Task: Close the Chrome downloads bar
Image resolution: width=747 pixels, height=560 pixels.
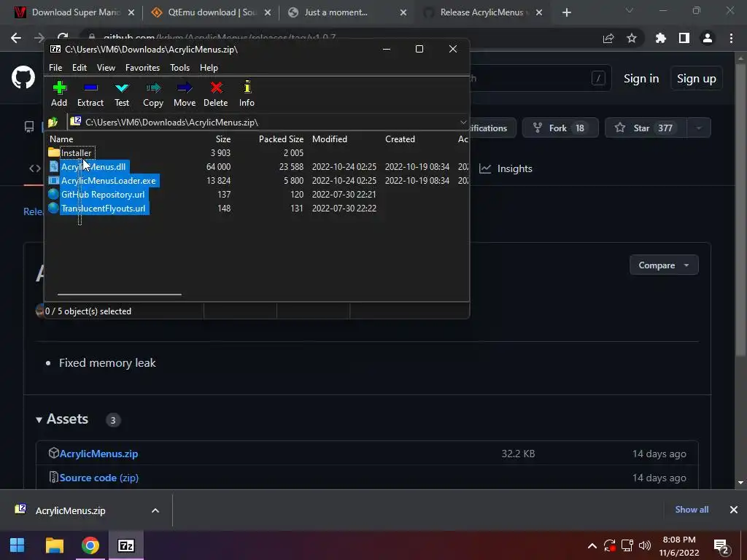Action: click(734, 510)
